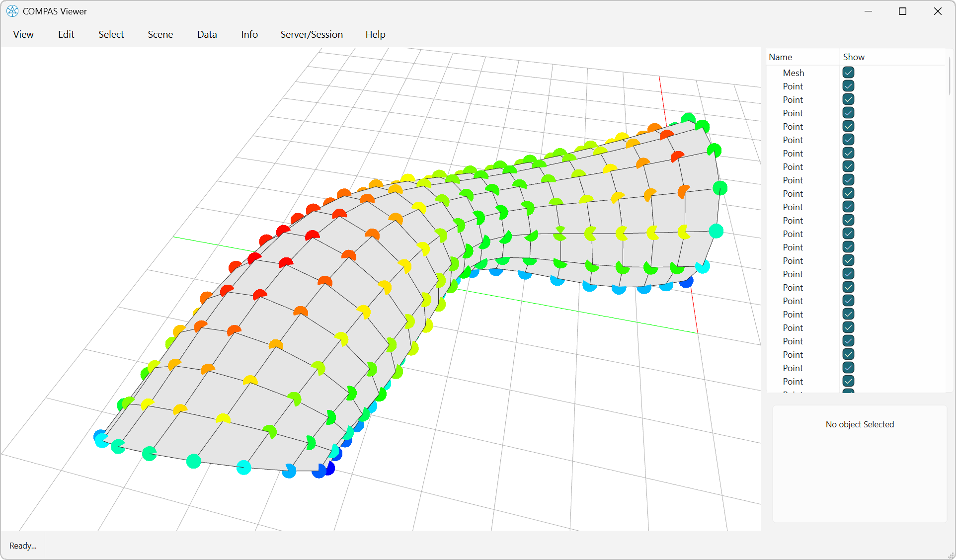
Task: Toggle visibility of the second Point entry
Action: point(848,99)
